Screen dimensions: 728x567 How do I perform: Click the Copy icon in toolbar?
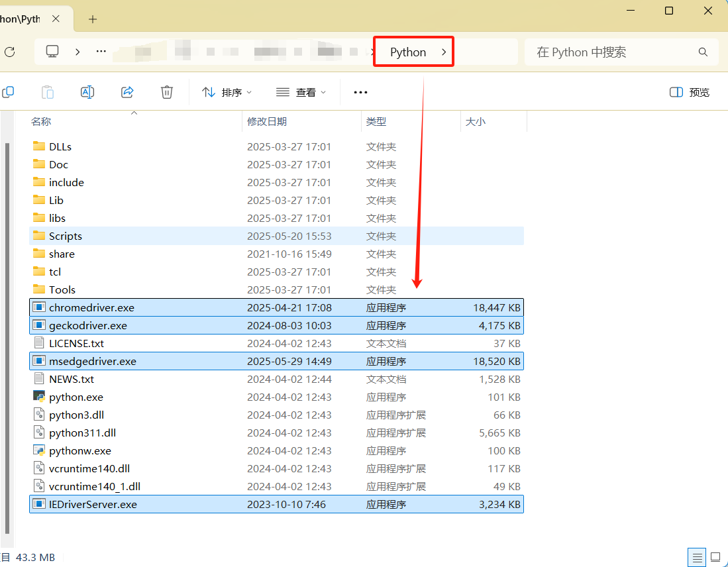pyautogui.click(x=9, y=92)
